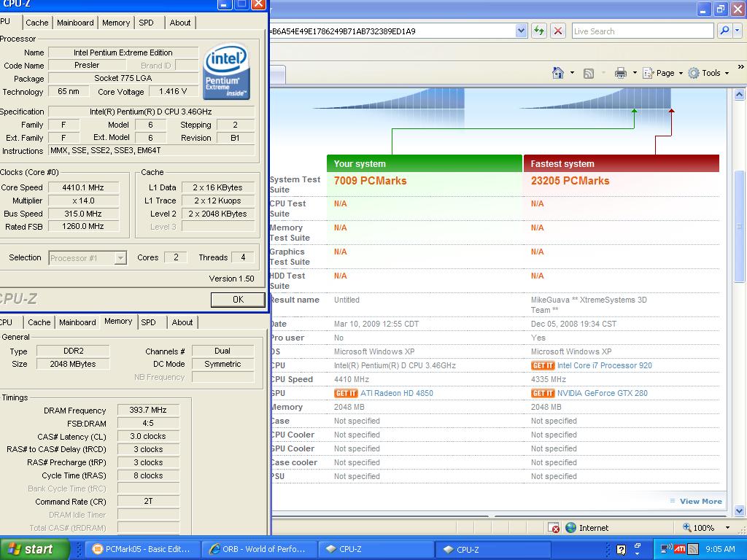Click the network computers tray icon
Screen dimensions: 747x560
pyautogui.click(x=665, y=549)
